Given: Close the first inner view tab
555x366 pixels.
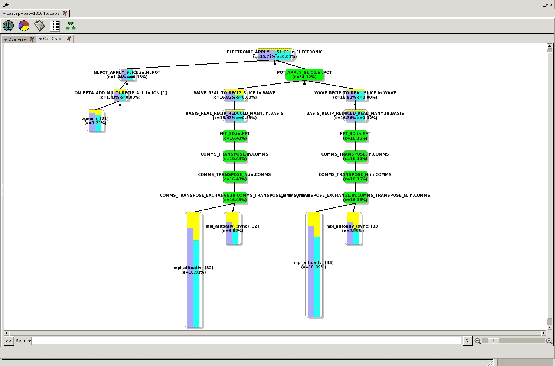Looking at the screenshot, I should pyautogui.click(x=32, y=39).
